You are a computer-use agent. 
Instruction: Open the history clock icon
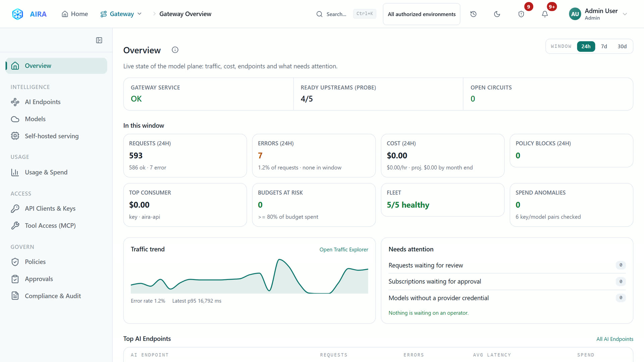473,14
